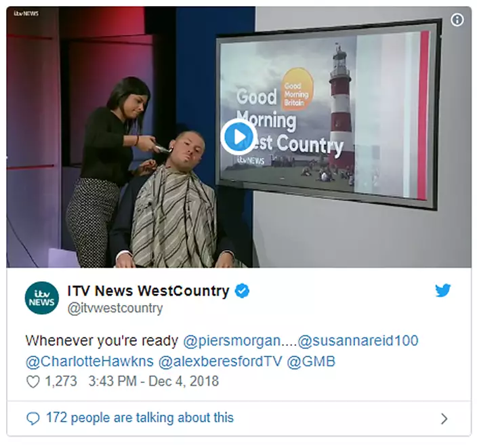Click the blue verified badge
Viewport: 477px width, 448px height.
(242, 291)
